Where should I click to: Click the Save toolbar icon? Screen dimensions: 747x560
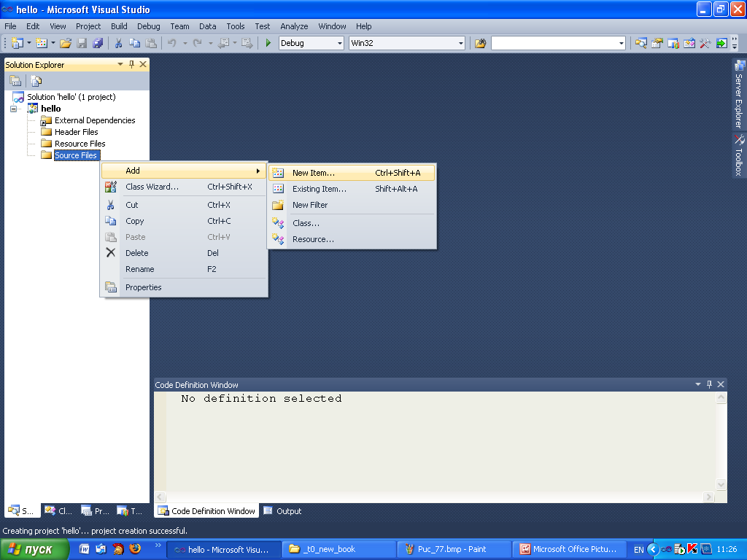pos(82,43)
